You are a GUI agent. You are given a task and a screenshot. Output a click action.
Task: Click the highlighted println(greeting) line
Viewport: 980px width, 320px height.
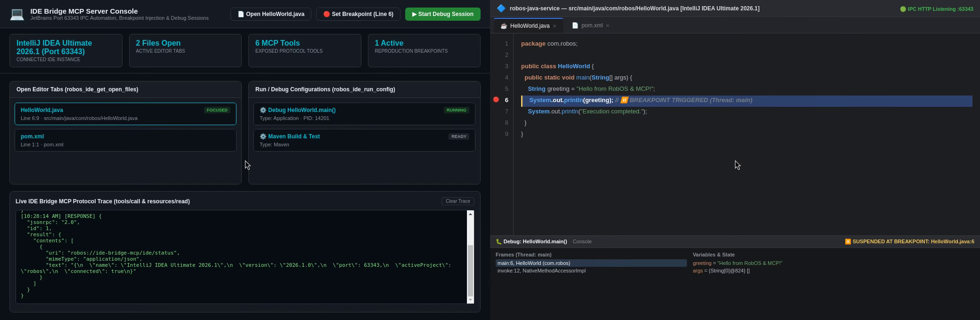pos(747,100)
